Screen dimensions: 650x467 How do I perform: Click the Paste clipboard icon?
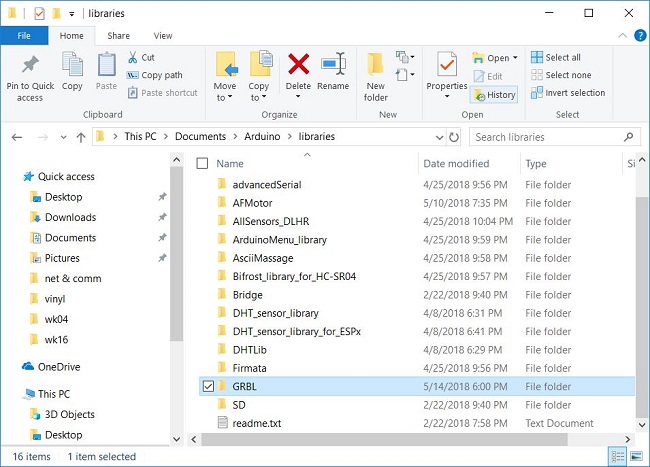106,65
